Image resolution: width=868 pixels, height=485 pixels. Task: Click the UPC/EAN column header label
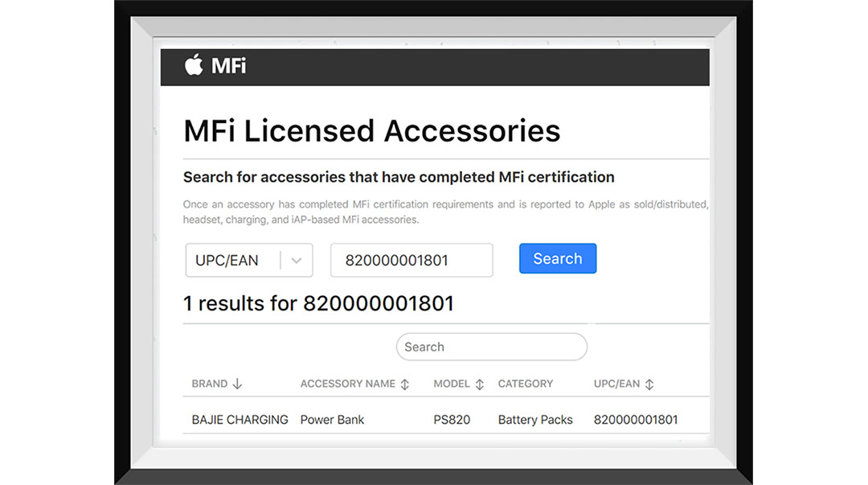pyautogui.click(x=617, y=384)
